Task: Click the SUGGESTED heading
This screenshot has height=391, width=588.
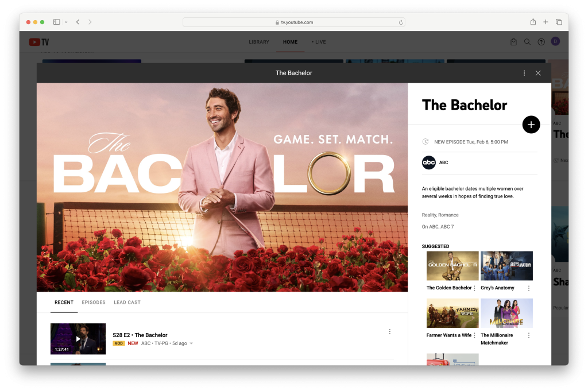Action: 435,246
